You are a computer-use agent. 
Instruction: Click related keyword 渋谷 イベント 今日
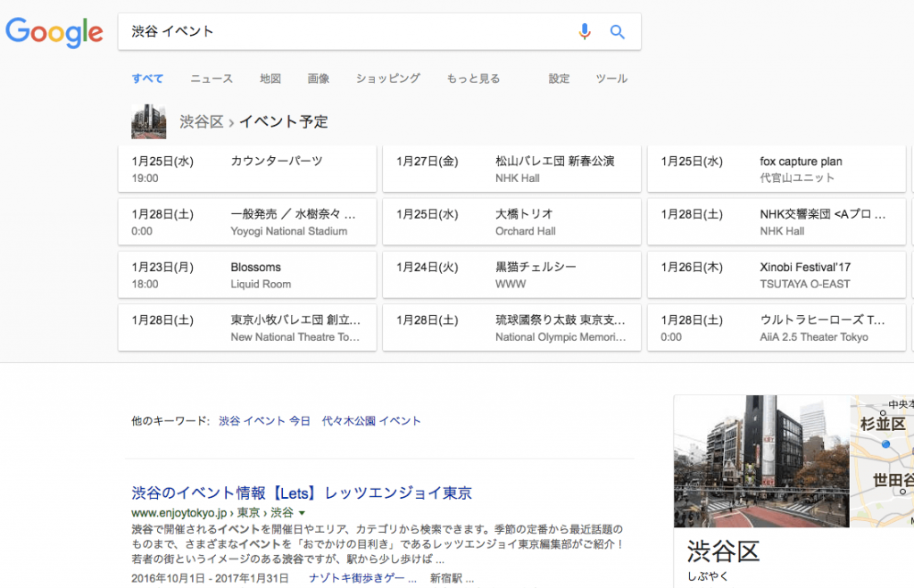[264, 420]
